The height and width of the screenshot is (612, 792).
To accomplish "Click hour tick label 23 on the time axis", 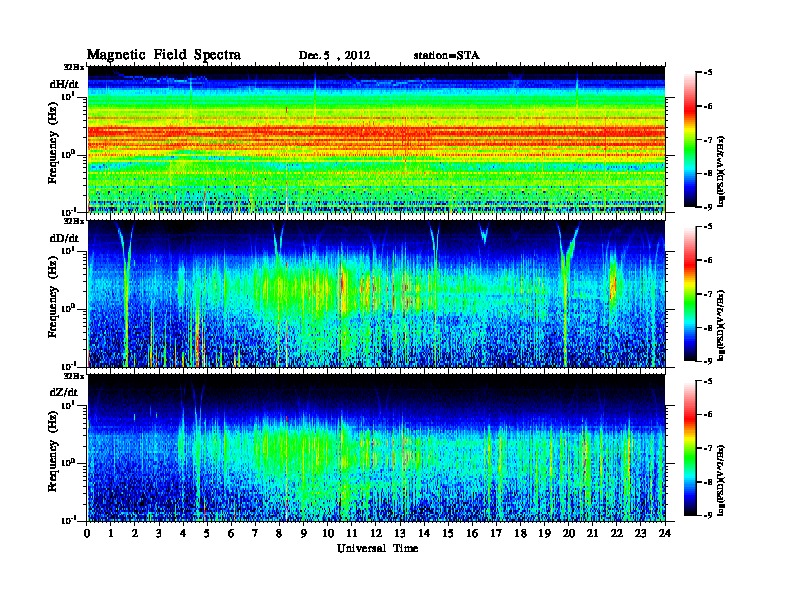I will click(640, 533).
